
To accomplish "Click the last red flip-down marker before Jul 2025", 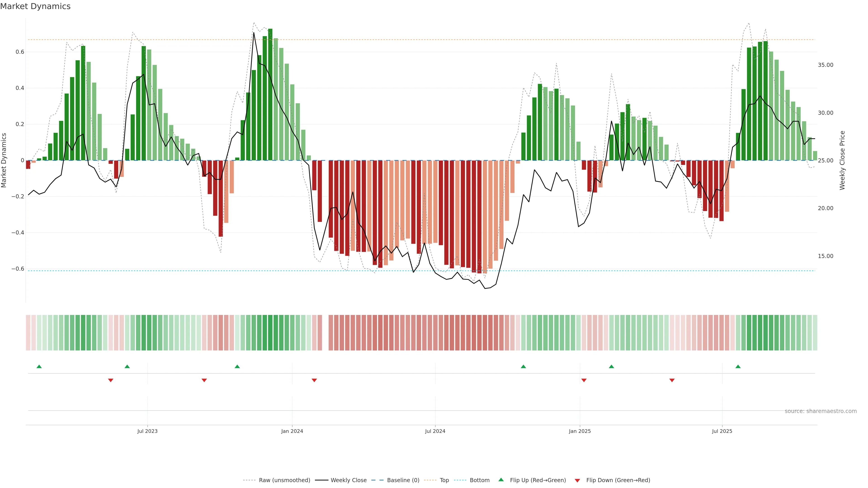I will (x=672, y=380).
